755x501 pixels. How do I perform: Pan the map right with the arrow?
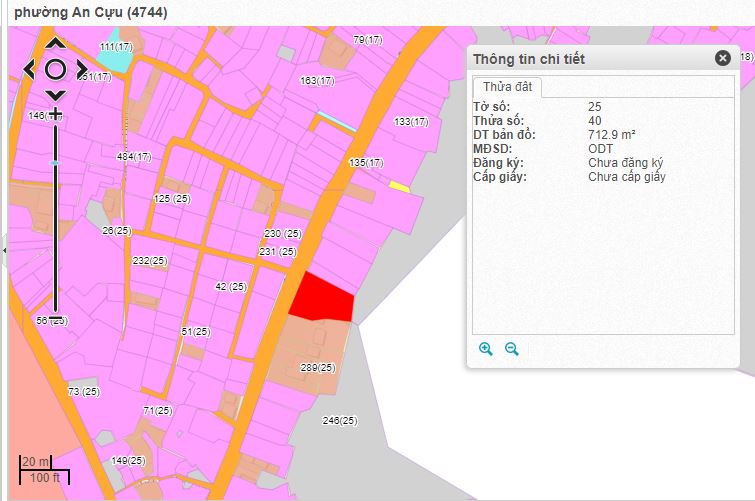83,69
